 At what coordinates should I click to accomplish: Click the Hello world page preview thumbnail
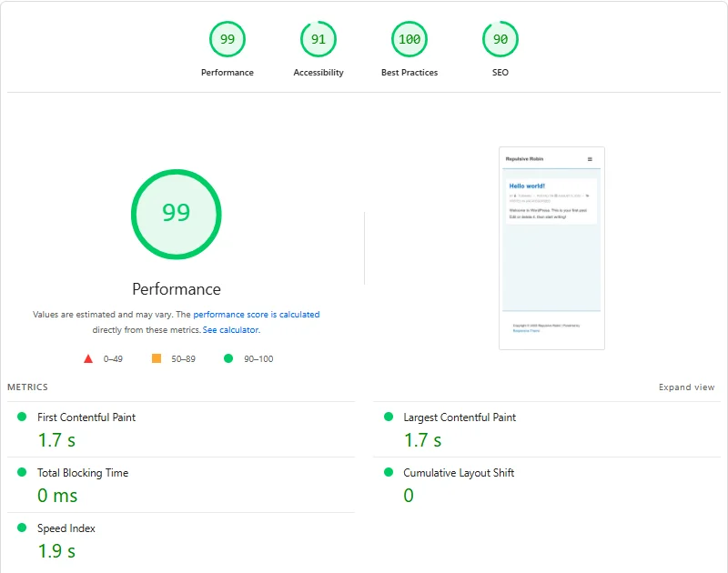click(551, 246)
